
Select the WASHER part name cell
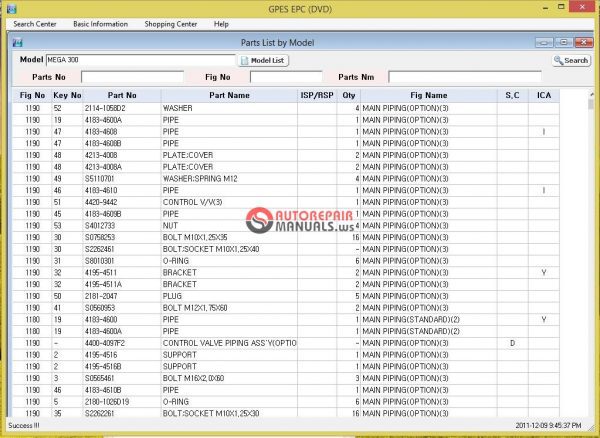point(229,109)
